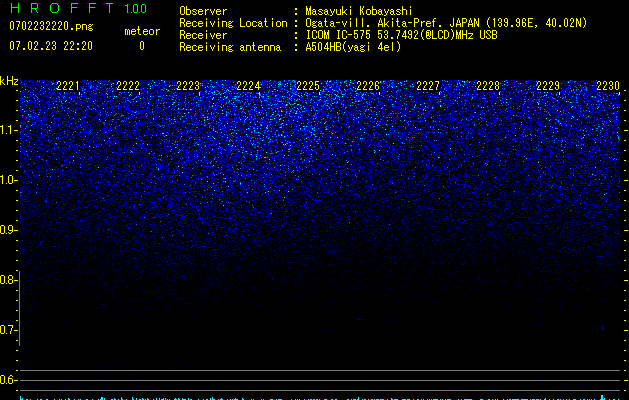Image resolution: width=629 pixels, height=400 pixels.
Task: Click time marker 2226 on the spectrogram
Action: tap(368, 85)
